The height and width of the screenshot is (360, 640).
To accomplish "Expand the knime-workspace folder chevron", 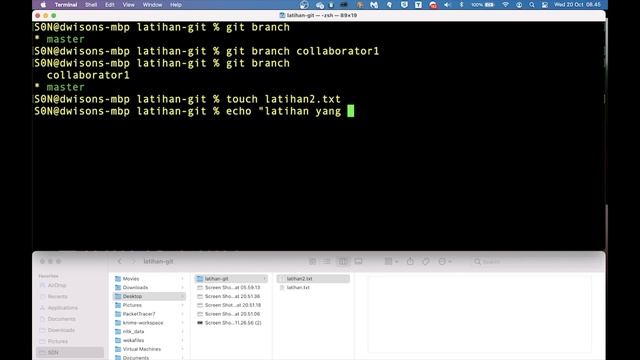I will click(182, 323).
